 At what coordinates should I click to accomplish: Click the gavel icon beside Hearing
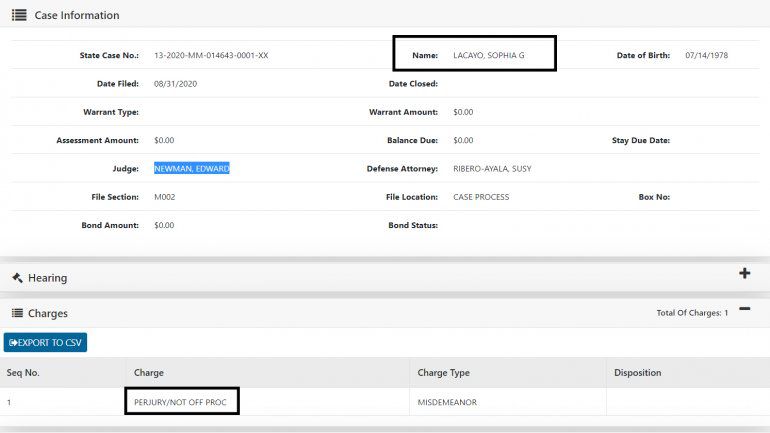17,278
